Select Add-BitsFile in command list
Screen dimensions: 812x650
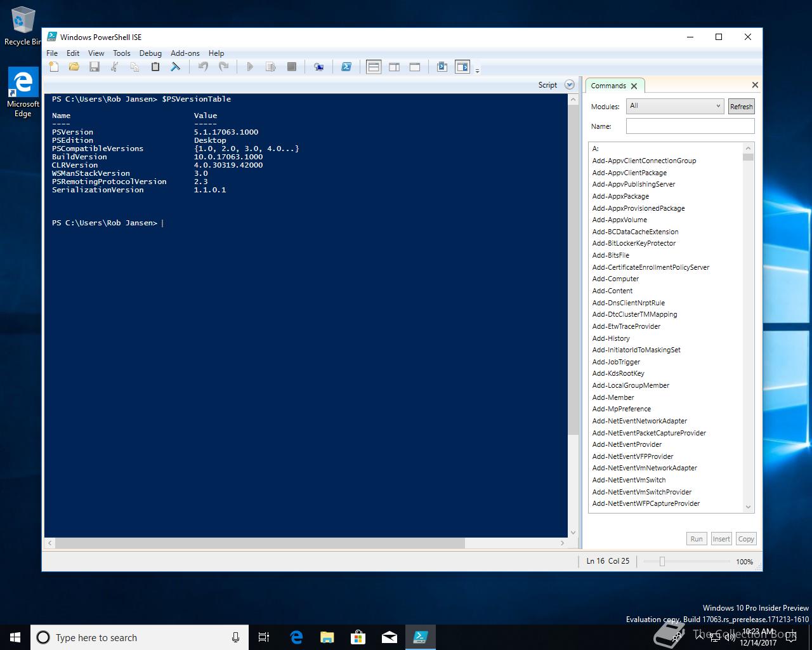(610, 255)
